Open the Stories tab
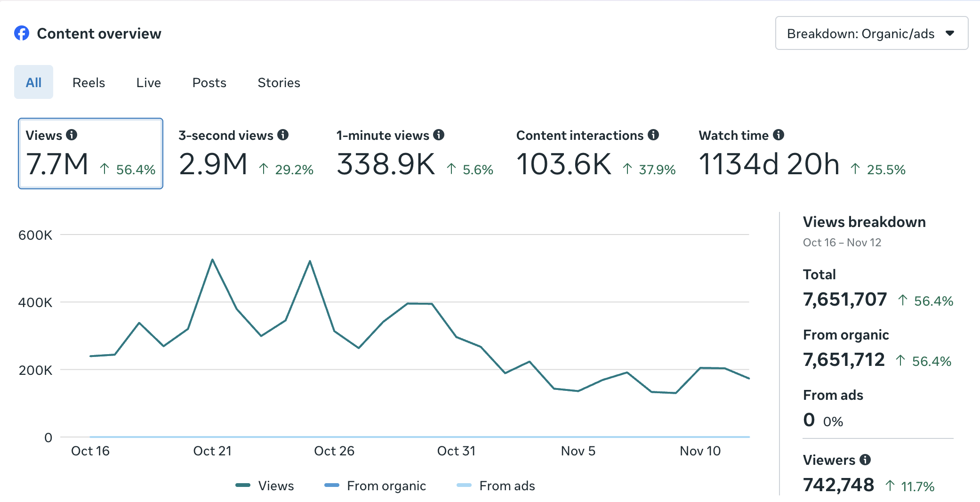This screenshot has height=502, width=980. coord(279,82)
